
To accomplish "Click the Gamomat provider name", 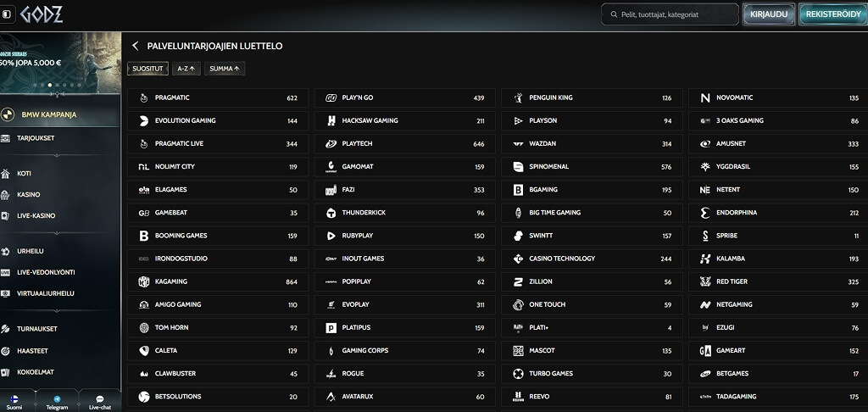I will (x=358, y=167).
